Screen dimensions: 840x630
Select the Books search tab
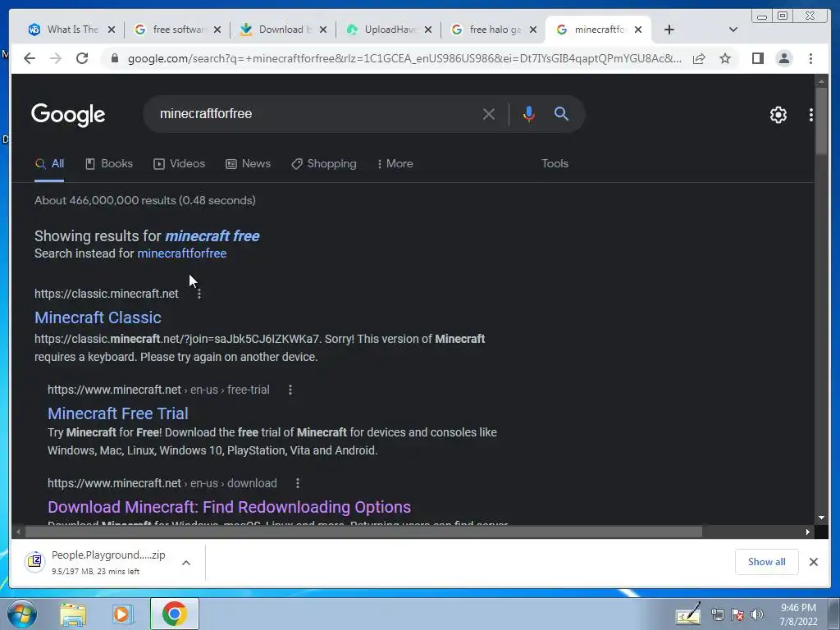click(x=109, y=164)
